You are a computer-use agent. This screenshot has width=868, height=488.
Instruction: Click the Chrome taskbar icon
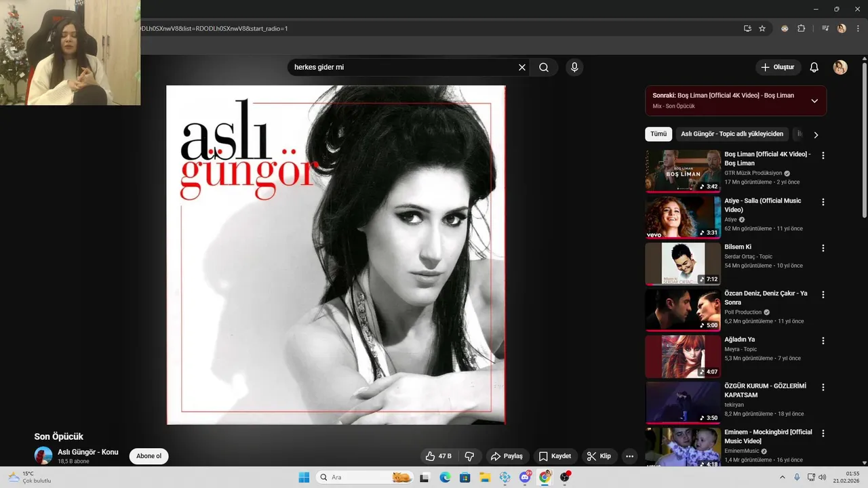545,477
